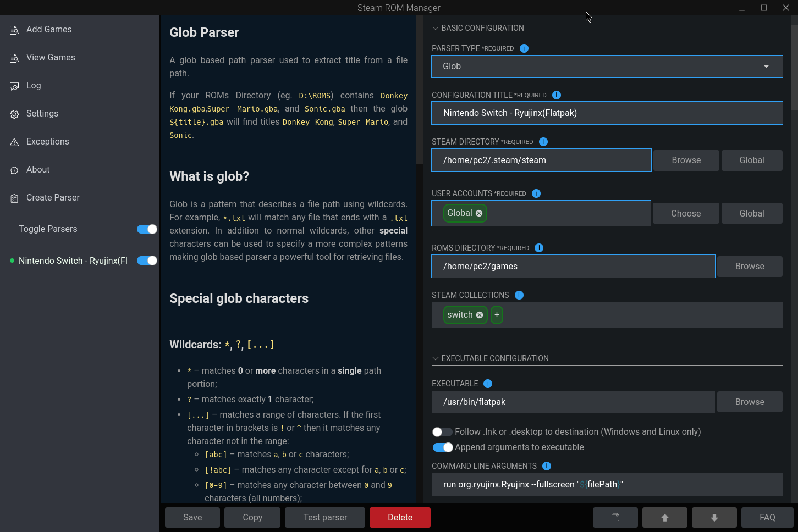The image size is (798, 532).
Task: Click the copy-parser icon in the bottom toolbar
Action: click(x=615, y=517)
